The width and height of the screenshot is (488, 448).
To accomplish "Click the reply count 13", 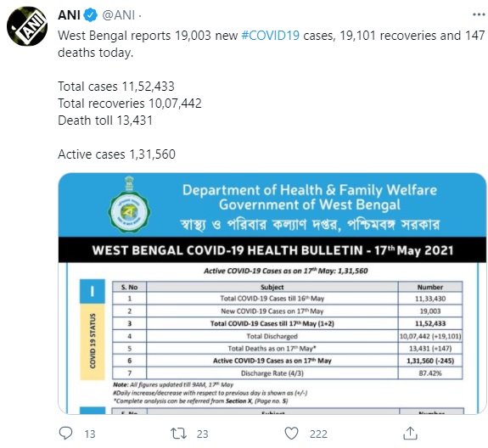I will click(x=90, y=434).
